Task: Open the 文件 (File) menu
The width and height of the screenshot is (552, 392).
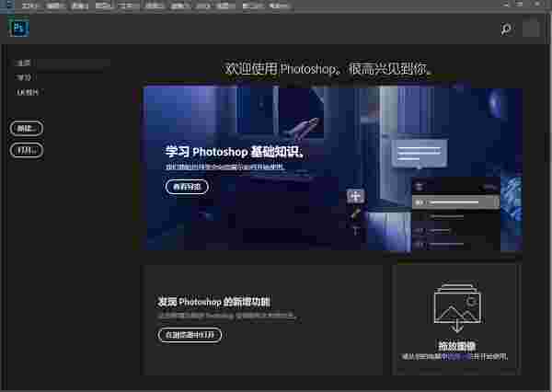Action: tap(29, 6)
